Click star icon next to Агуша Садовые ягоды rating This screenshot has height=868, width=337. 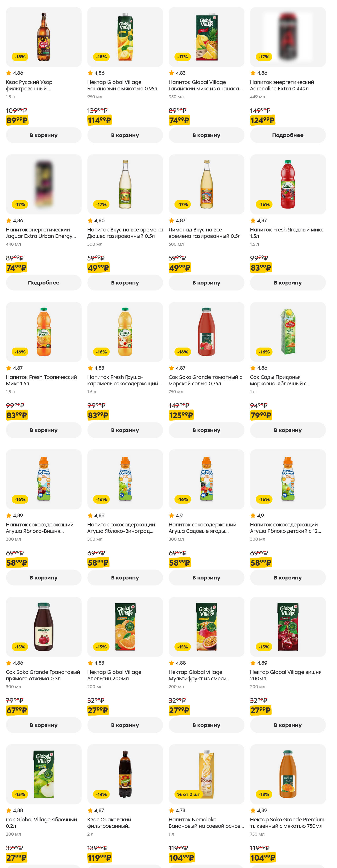[172, 515]
